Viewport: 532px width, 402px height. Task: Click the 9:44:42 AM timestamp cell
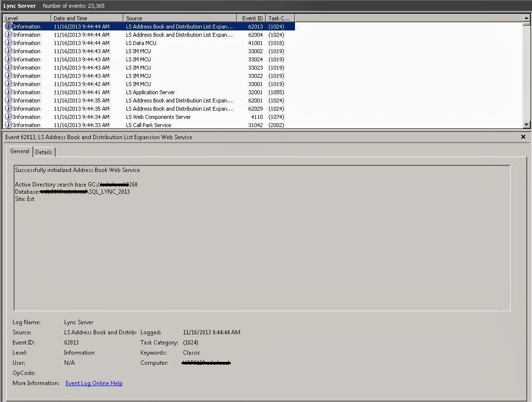click(x=82, y=84)
